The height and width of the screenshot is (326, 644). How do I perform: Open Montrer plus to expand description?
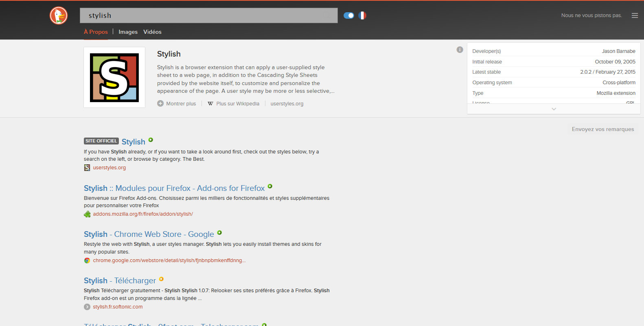181,104
